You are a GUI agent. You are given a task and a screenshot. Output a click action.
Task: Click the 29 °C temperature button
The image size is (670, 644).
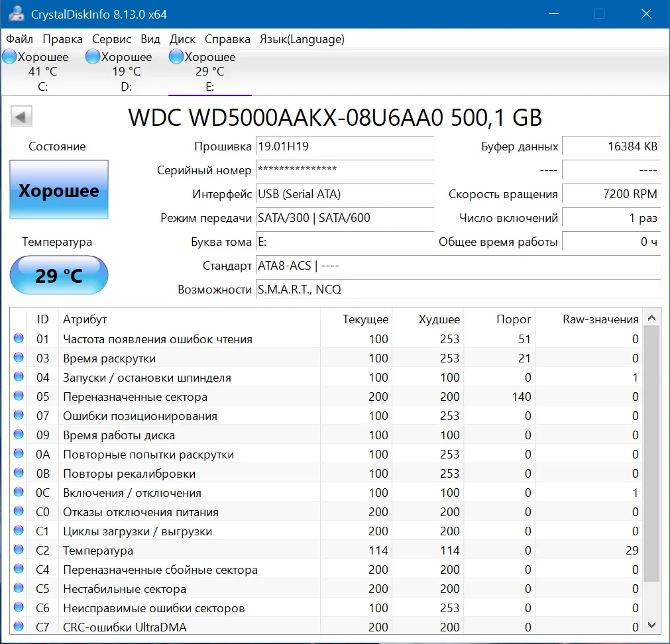[59, 275]
